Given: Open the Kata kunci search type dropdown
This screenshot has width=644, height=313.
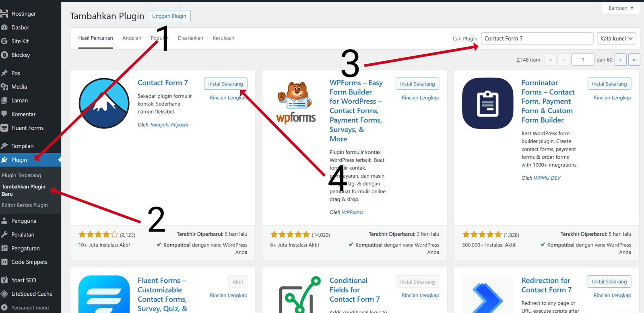Looking at the screenshot, I should click(x=616, y=39).
